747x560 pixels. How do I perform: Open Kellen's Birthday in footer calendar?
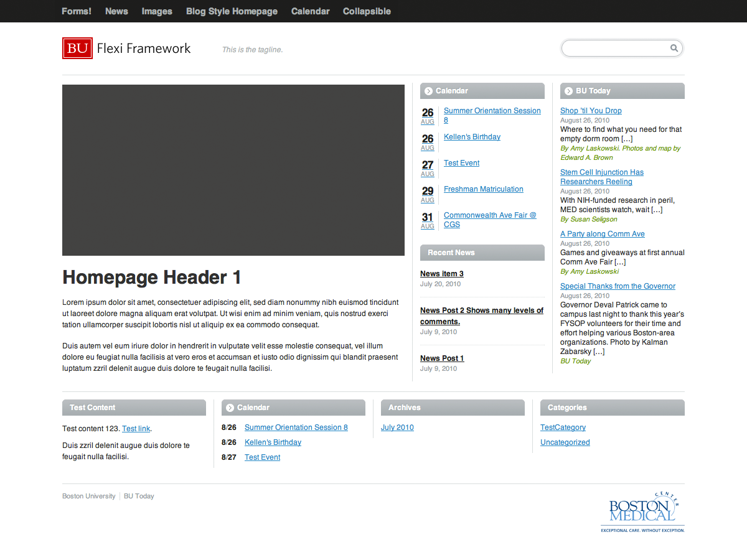tap(273, 442)
